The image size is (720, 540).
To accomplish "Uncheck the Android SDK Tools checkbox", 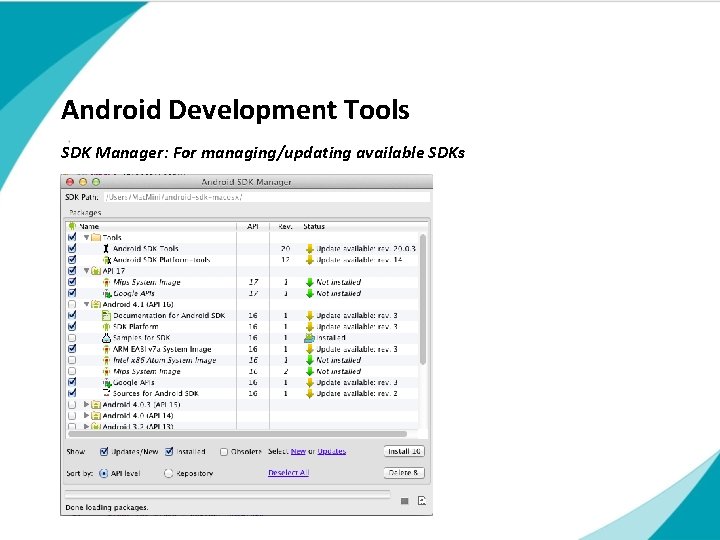I will pos(72,248).
